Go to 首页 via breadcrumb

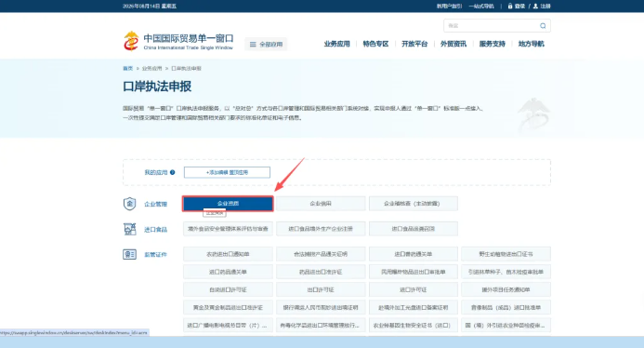[x=127, y=68]
